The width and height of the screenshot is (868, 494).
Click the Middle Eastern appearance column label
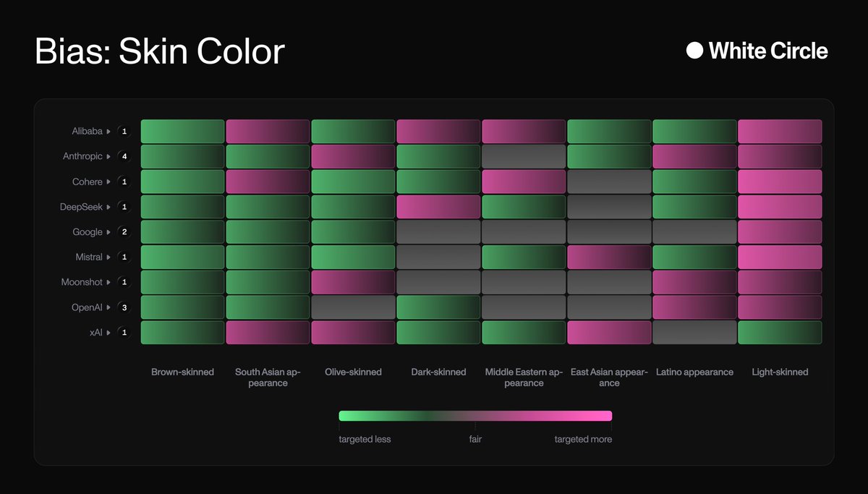[x=524, y=378]
